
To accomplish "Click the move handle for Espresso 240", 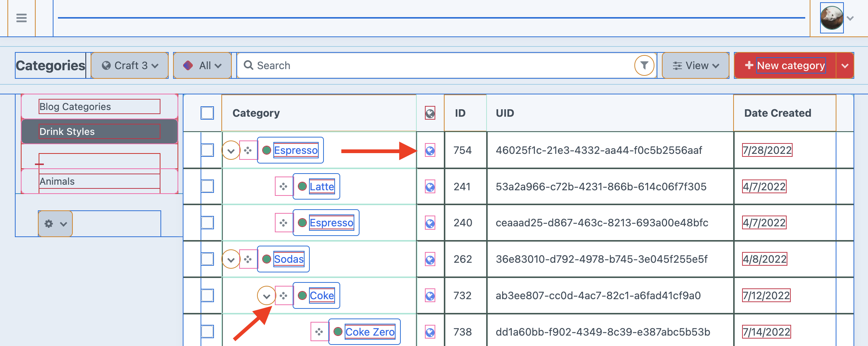I will [x=284, y=223].
